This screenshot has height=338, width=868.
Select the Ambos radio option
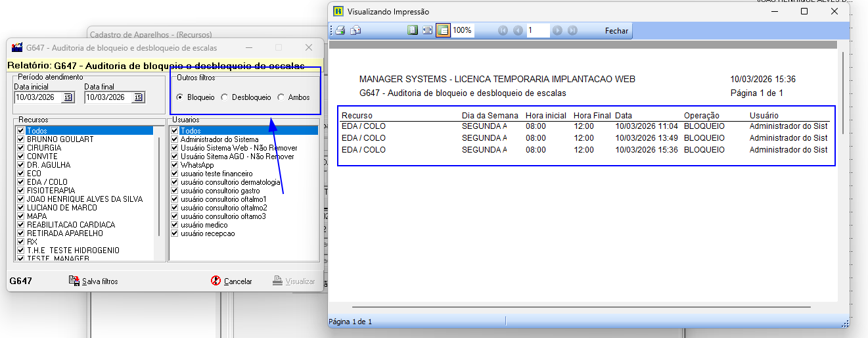tap(281, 97)
